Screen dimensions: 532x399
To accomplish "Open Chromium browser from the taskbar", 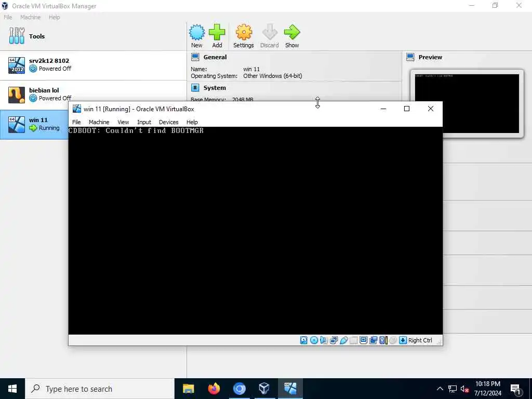I will [239, 389].
